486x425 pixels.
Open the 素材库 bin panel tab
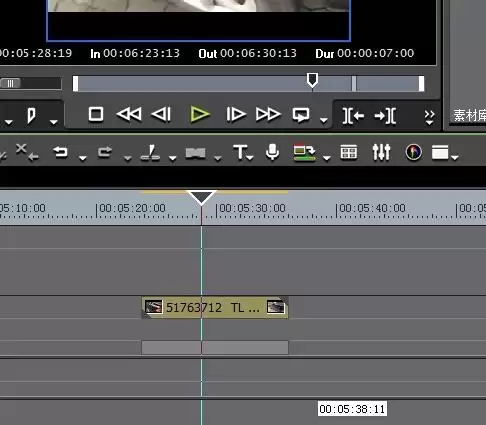point(469,116)
